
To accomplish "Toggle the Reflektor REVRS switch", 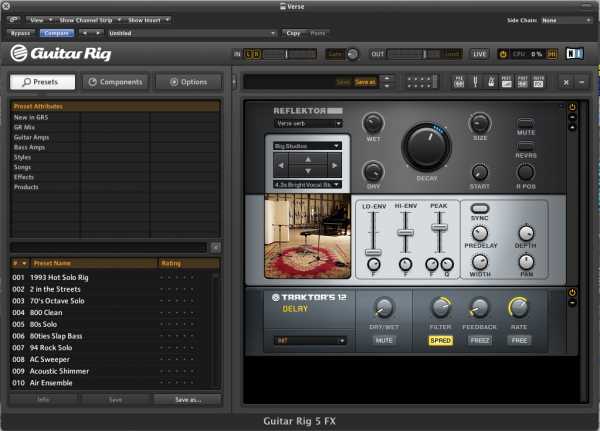I will pyautogui.click(x=525, y=146).
